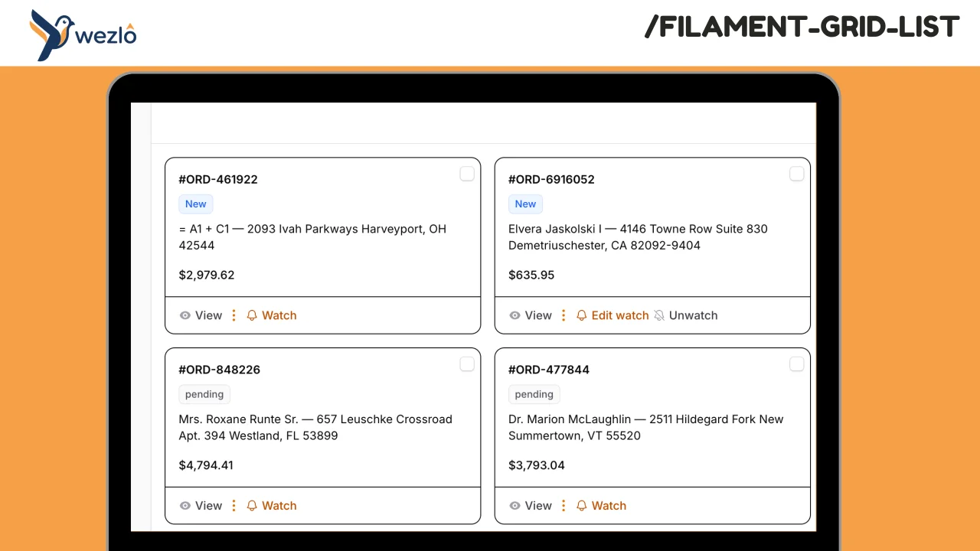Click the muted-bell Unwatch icon on #ORD-6916052

click(659, 315)
